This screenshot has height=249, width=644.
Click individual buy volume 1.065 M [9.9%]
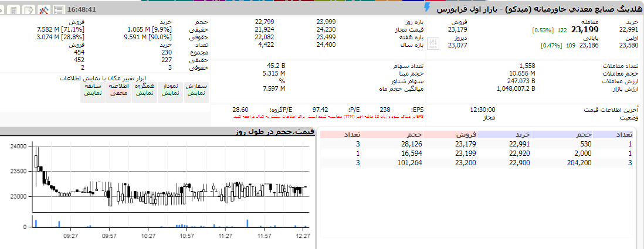click(x=150, y=29)
